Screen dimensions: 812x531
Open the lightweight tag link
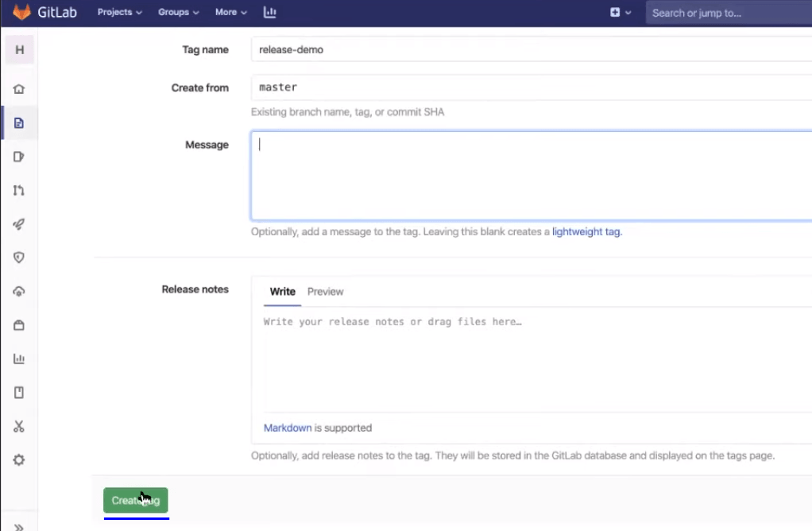click(x=586, y=231)
